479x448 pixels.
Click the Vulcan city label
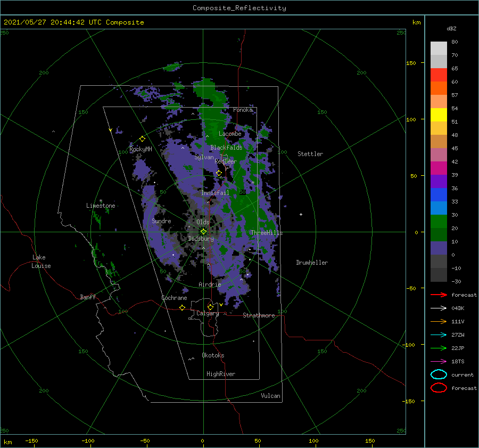click(270, 396)
